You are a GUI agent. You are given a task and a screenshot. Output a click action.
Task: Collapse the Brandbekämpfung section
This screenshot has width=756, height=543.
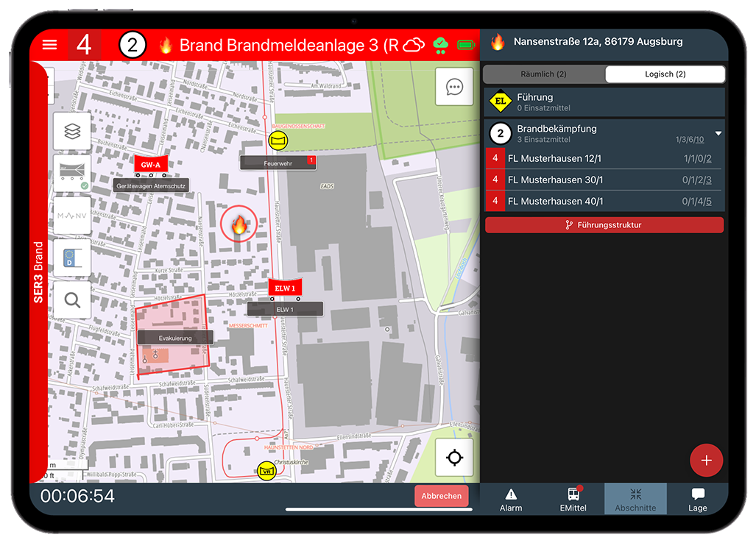[718, 133]
